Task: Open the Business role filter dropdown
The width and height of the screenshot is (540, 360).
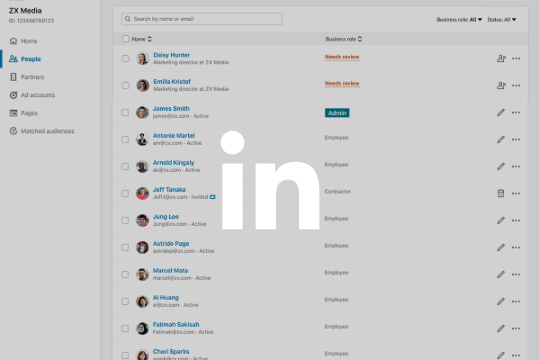Action: pyautogui.click(x=459, y=20)
